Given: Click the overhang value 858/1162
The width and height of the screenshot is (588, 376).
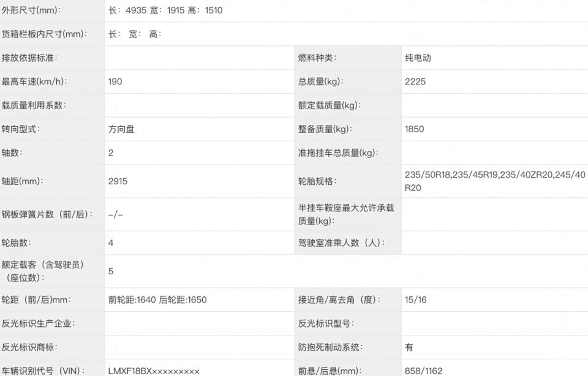Looking at the screenshot, I should click(x=424, y=371).
